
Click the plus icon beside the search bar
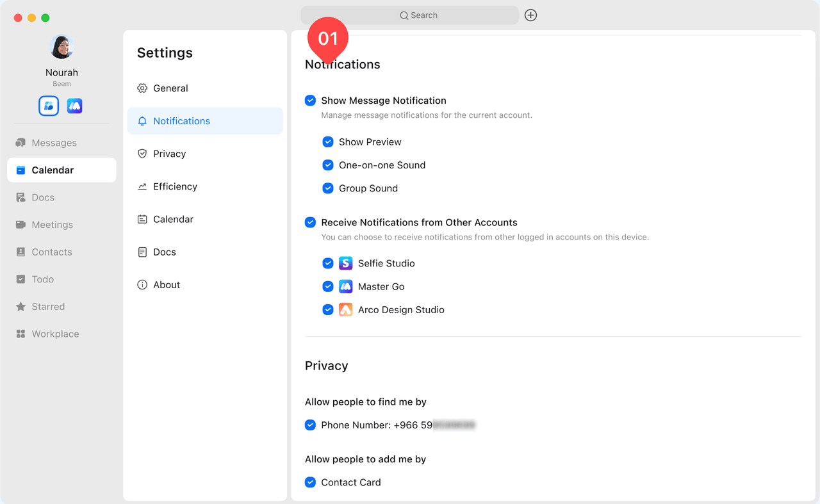530,15
